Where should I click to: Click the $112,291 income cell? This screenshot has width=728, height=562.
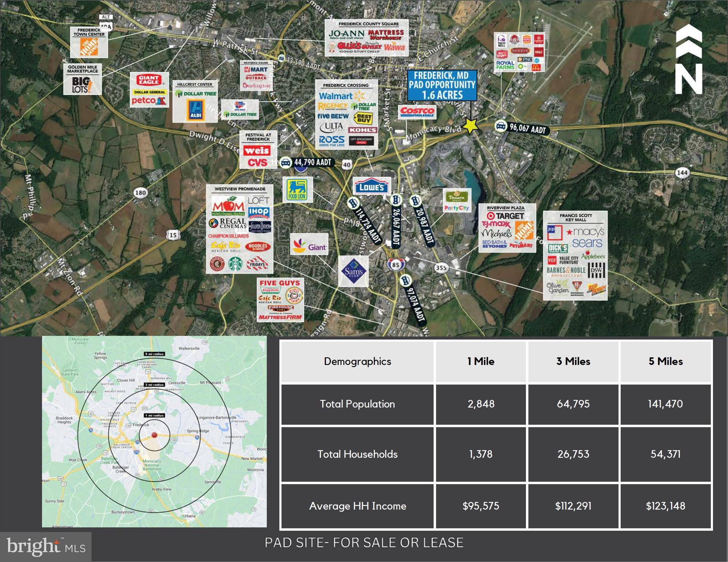click(573, 506)
